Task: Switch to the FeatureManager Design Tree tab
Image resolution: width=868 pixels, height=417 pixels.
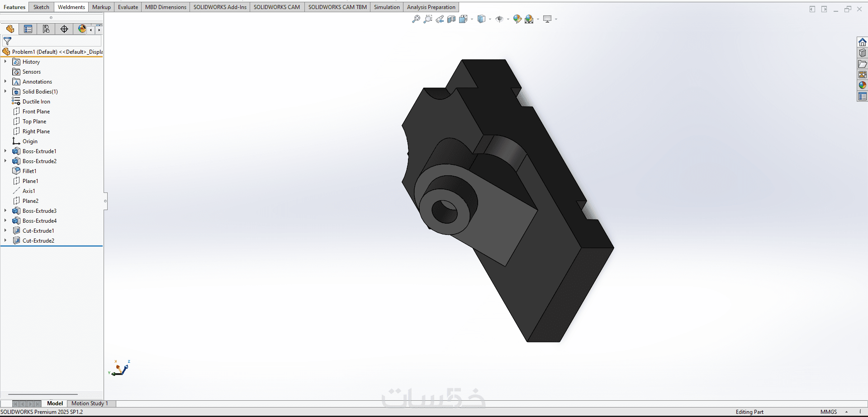Action: tap(10, 29)
